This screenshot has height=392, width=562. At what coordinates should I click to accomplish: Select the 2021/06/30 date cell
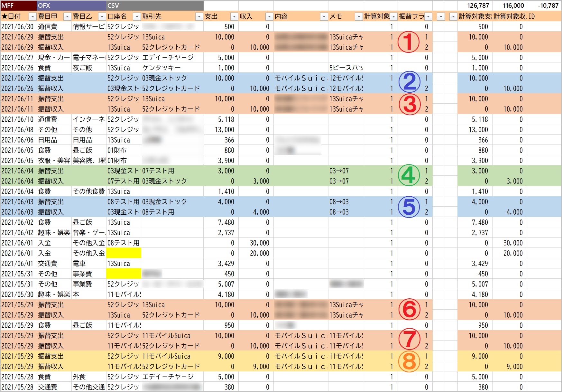(19, 27)
